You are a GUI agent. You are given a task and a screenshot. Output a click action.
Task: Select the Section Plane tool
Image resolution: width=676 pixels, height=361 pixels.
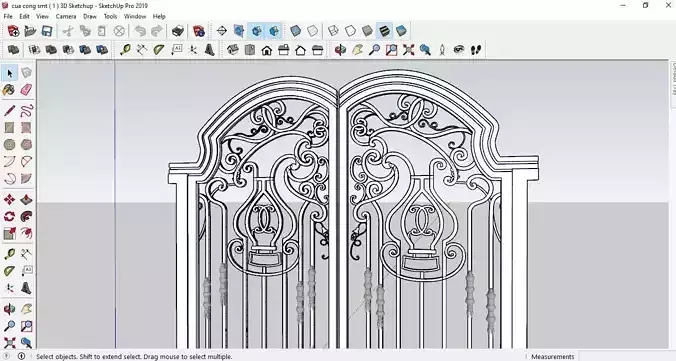(x=222, y=31)
